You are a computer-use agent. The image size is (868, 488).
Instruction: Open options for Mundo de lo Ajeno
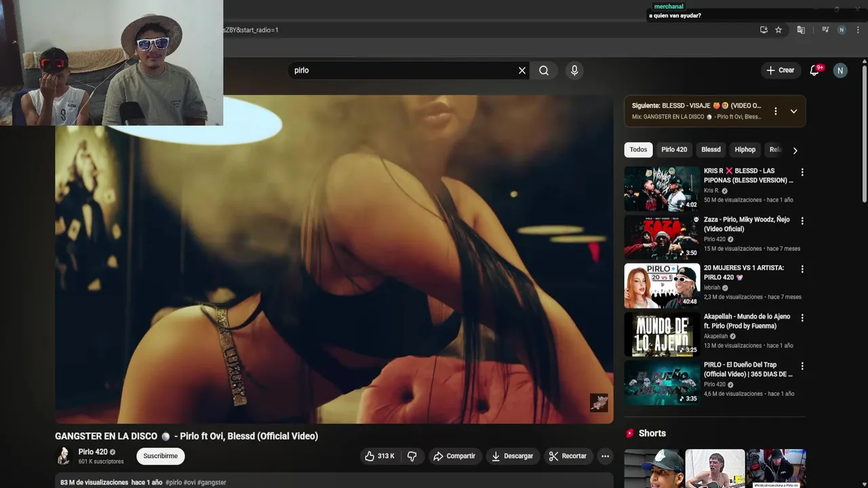click(802, 318)
